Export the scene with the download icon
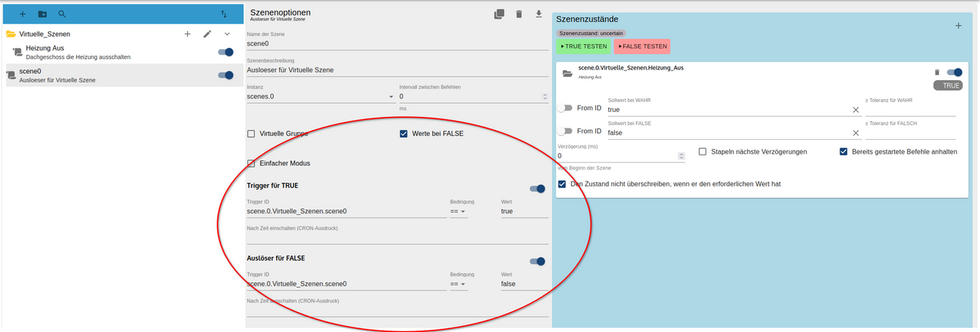This screenshot has width=980, height=332. [x=538, y=14]
